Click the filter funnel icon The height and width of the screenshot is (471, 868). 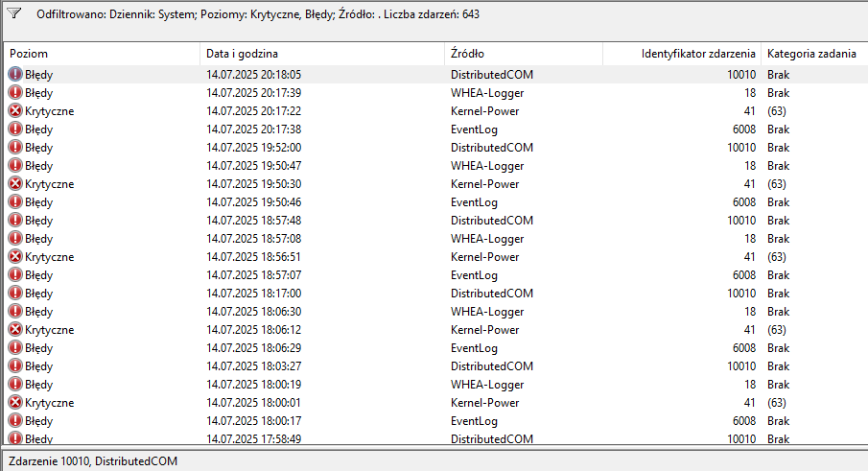13,13
